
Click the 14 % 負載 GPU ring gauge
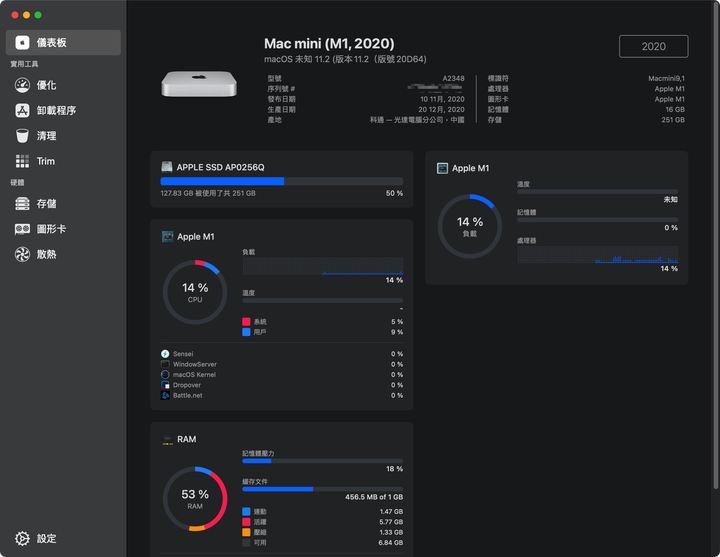pyautogui.click(x=469, y=226)
